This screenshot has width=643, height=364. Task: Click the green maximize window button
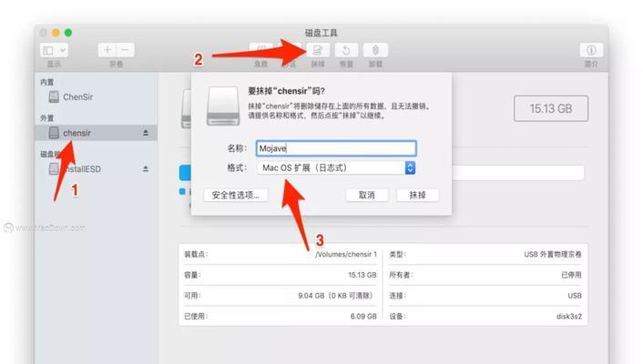point(68,33)
